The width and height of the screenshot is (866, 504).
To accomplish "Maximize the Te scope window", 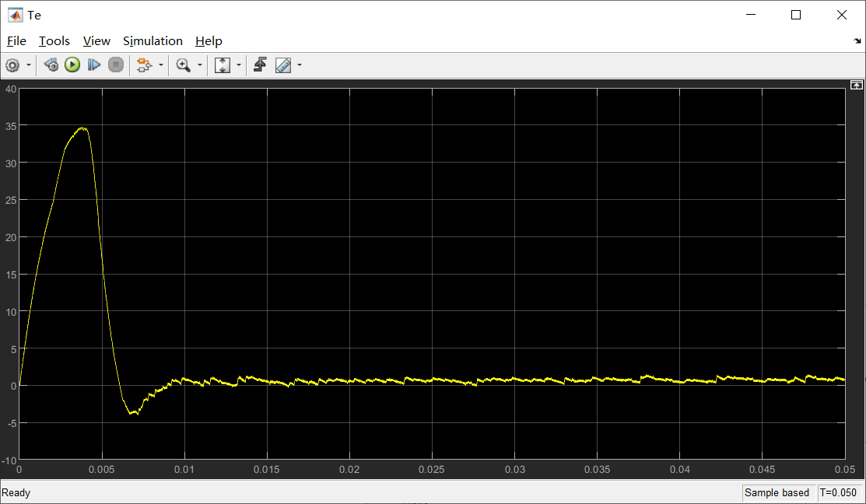I will [796, 15].
